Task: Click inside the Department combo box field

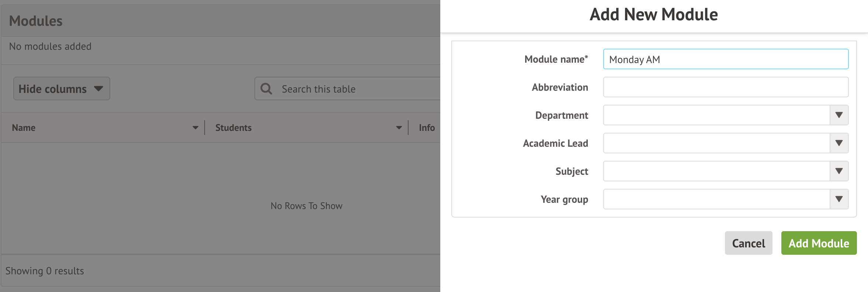Action: click(716, 115)
